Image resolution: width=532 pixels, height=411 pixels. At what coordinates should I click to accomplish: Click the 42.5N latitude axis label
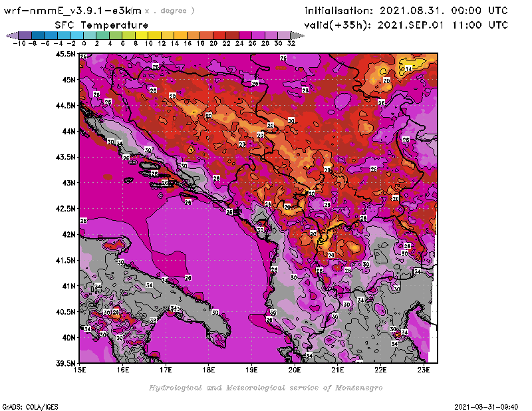[65, 208]
